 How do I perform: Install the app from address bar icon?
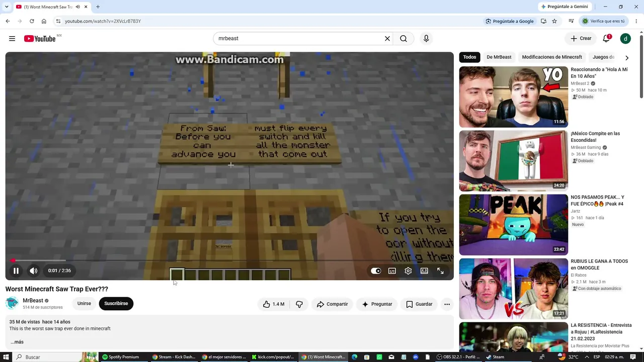pyautogui.click(x=543, y=21)
